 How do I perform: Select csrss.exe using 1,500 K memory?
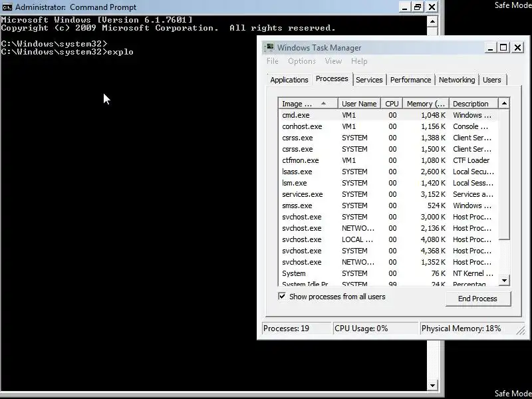point(388,149)
